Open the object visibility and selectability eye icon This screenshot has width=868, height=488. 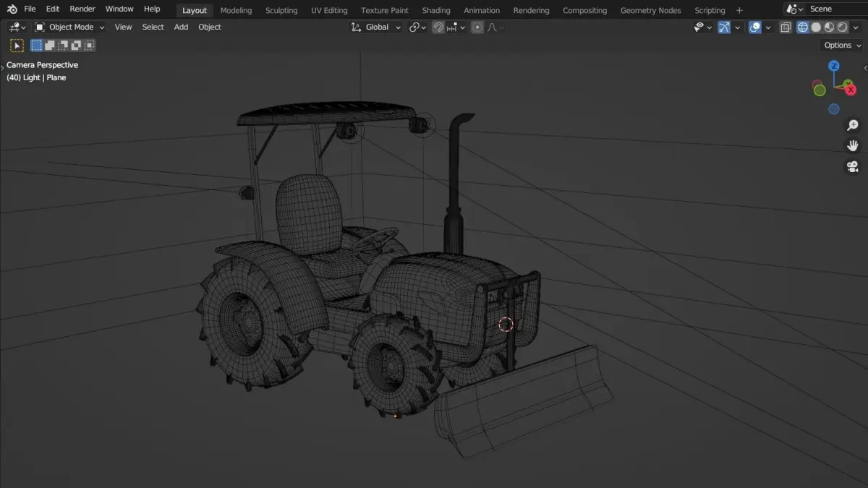(703, 27)
